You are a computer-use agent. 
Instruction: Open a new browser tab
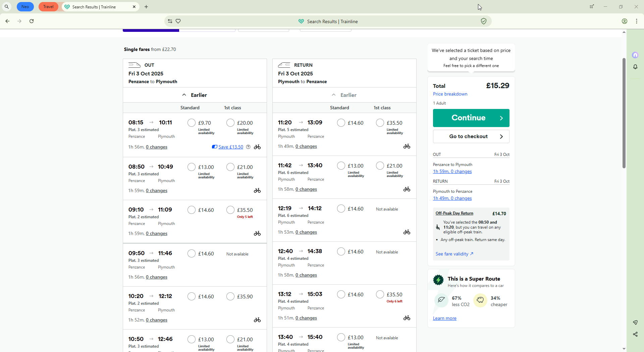(146, 7)
